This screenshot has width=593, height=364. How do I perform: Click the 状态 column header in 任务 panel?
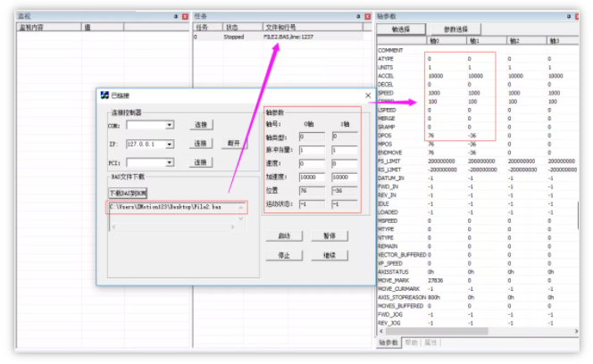coord(242,28)
